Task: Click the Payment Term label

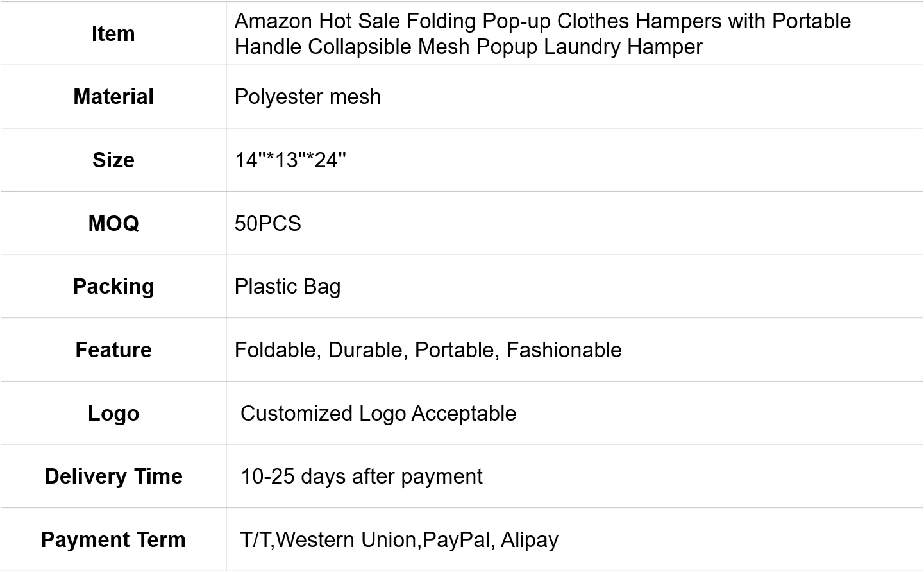Action: pos(113,539)
